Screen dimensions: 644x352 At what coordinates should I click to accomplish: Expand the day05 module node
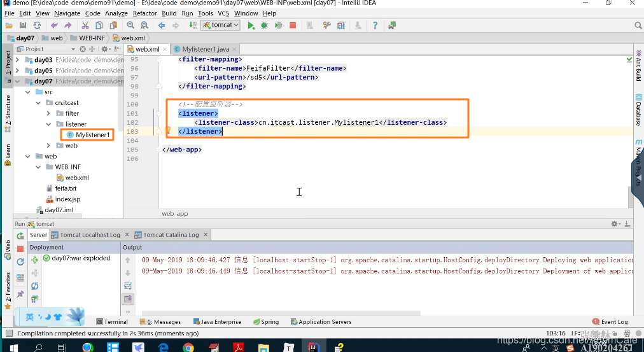click(x=17, y=71)
